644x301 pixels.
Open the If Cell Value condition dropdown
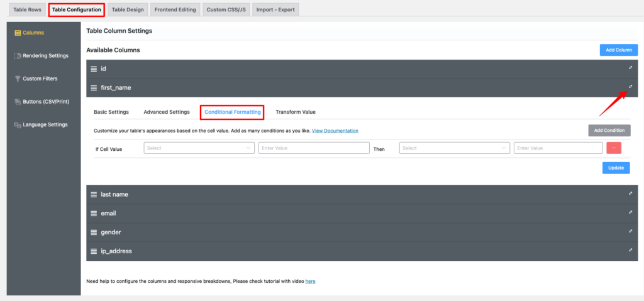pyautogui.click(x=199, y=148)
